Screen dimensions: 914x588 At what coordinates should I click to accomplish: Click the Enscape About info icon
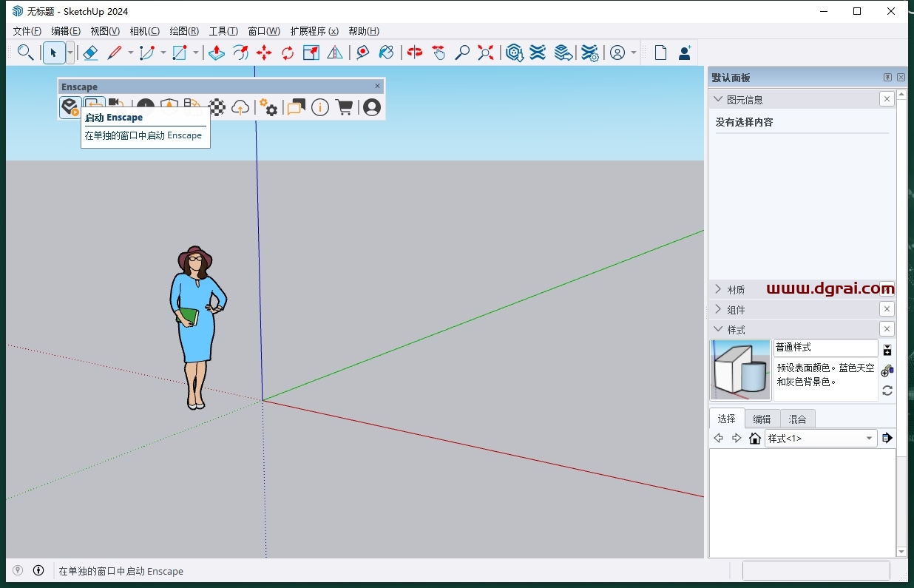pos(319,107)
